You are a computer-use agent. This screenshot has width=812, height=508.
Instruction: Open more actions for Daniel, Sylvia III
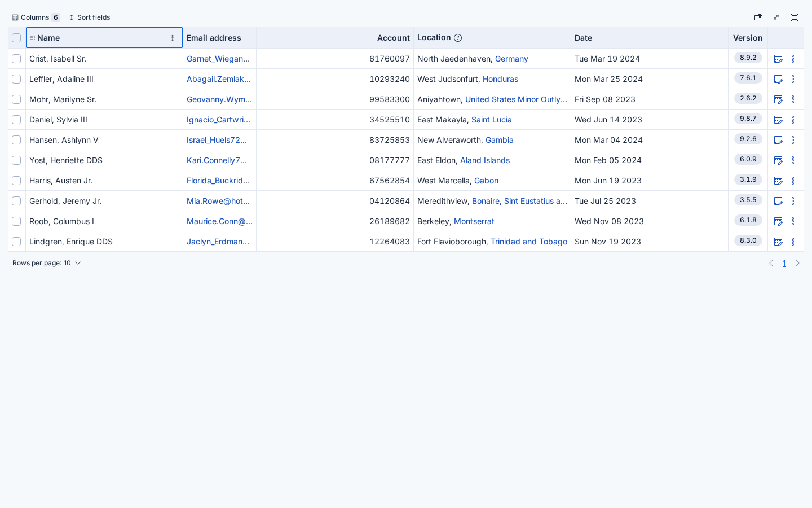tap(793, 120)
